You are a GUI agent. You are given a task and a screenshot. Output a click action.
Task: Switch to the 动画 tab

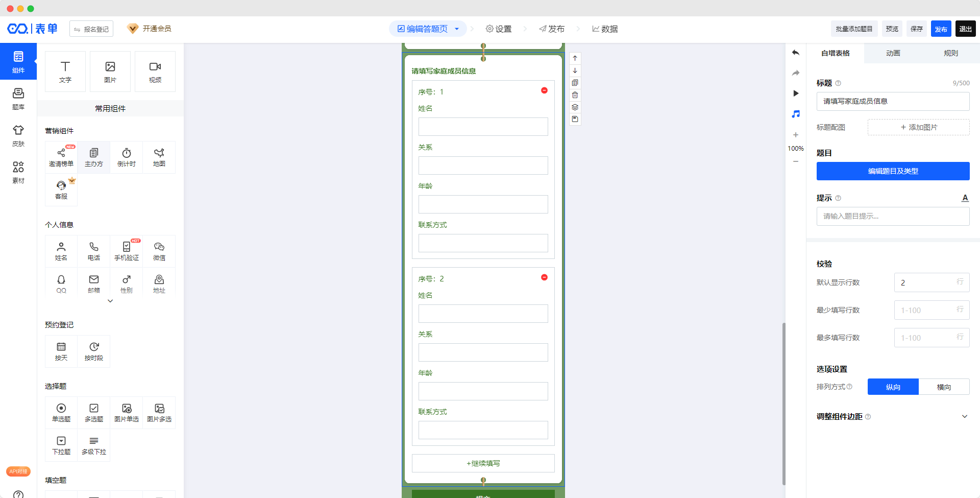tap(893, 53)
